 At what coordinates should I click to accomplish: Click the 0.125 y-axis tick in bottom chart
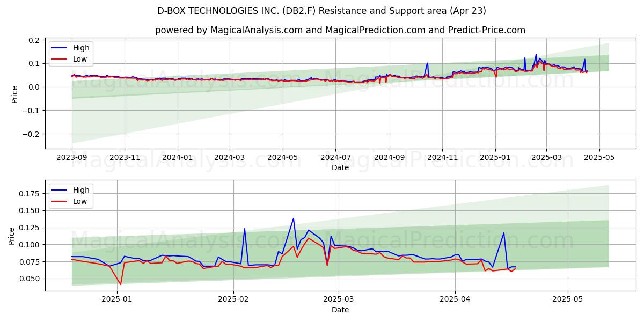click(30, 228)
